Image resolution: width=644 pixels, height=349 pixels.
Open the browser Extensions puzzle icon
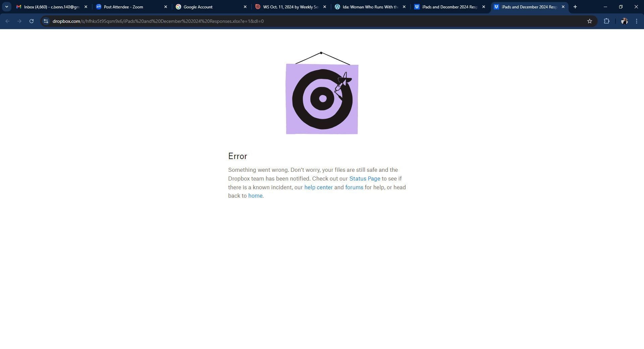coord(607,21)
